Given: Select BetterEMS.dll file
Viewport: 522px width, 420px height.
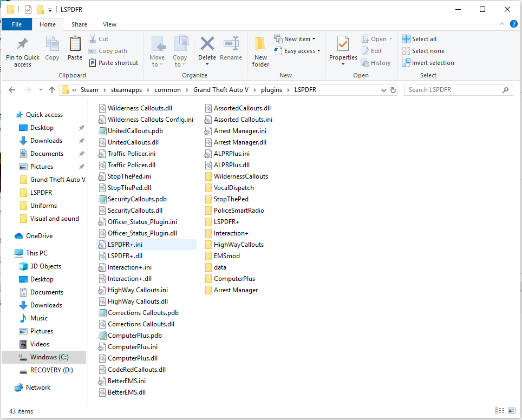Looking at the screenshot, I should [127, 392].
